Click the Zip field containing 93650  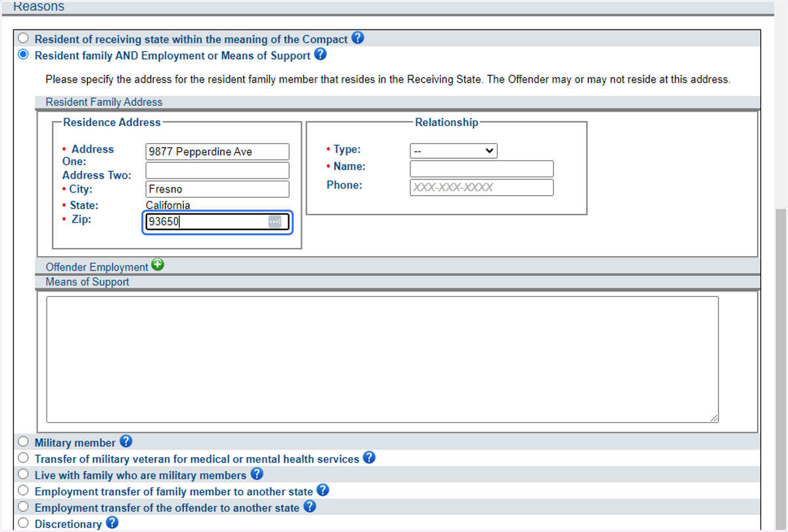point(217,222)
